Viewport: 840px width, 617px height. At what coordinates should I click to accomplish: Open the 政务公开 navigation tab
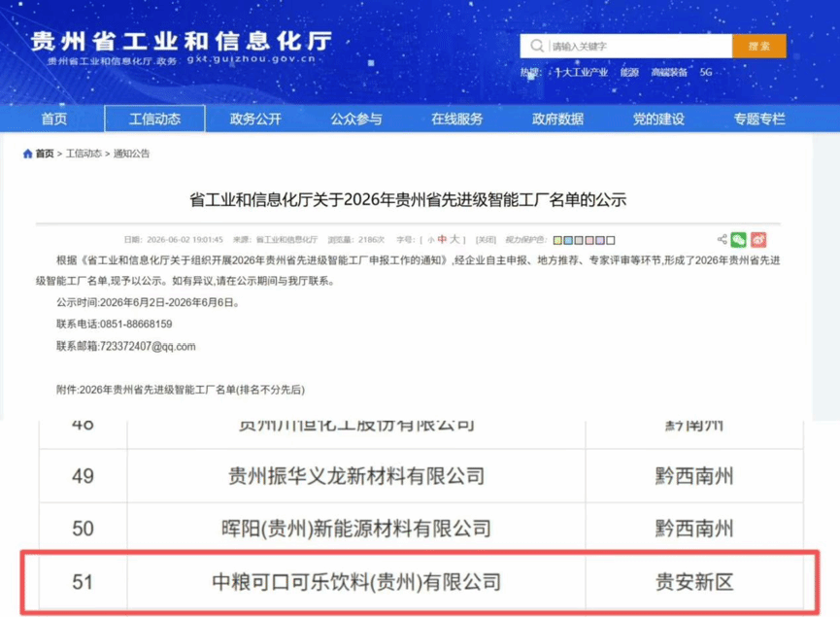(255, 119)
